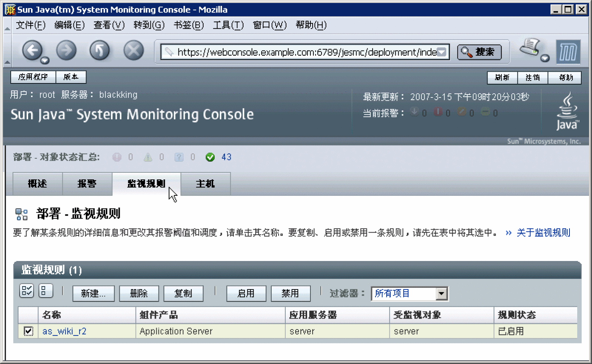This screenshot has height=364, width=592.
Task: Click the critical alarm red icon under 当前报警
Action: tap(438, 111)
